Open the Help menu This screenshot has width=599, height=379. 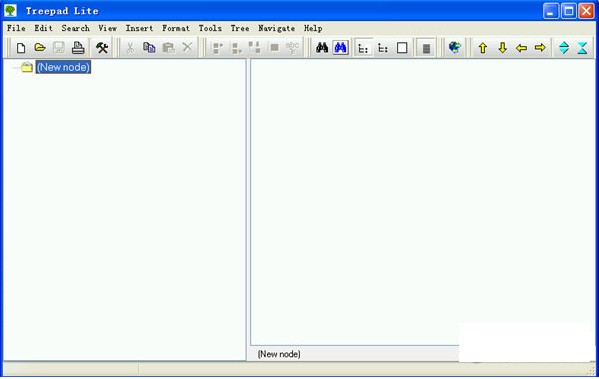[x=313, y=28]
